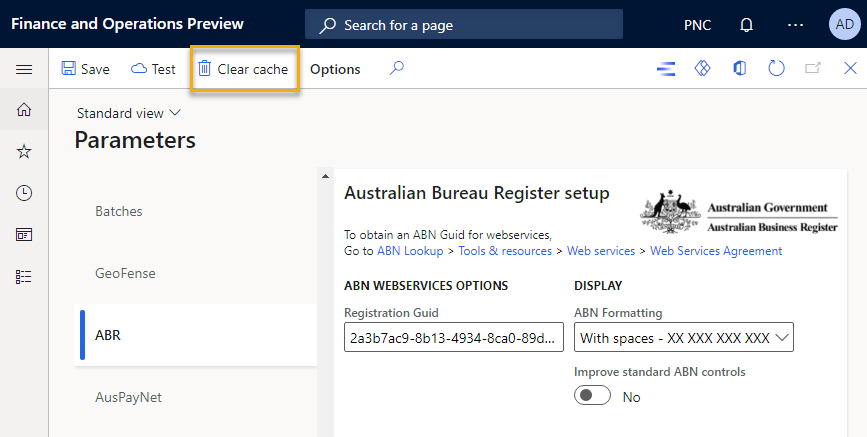Open Modules list icon in sidebar

(x=24, y=277)
